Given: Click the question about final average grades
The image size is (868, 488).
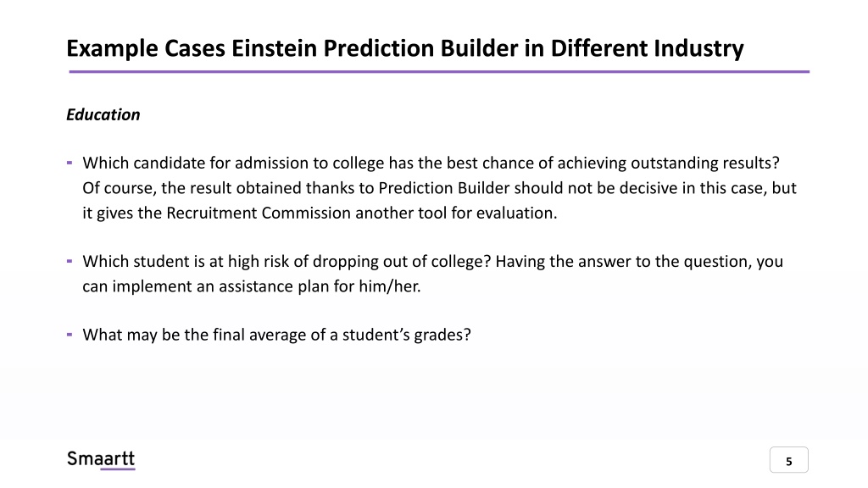Looking at the screenshot, I should point(277,335).
